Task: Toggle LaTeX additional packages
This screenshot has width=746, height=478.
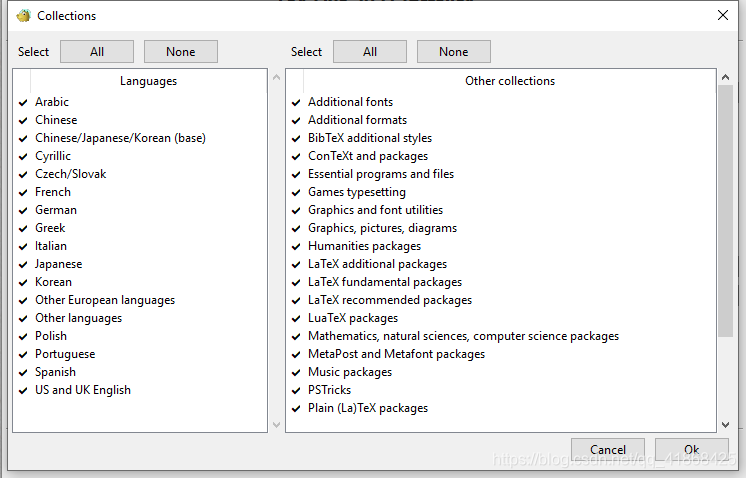Action: click(296, 264)
